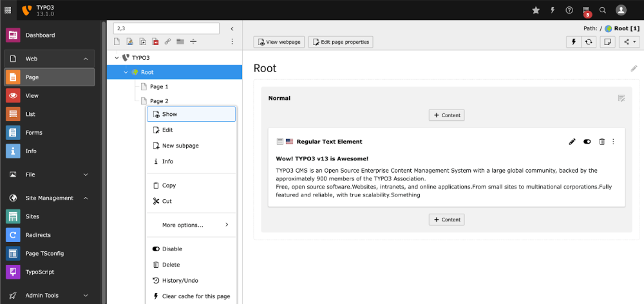
Task: Click the link page type icon in tree toolbar
Action: 167,42
